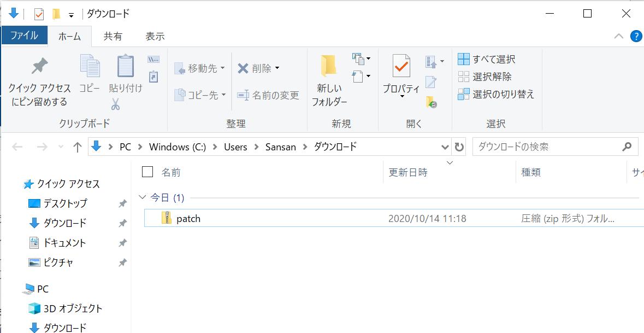Click the History icon in the Open group
The width and height of the screenshot is (644, 333).
[431, 102]
